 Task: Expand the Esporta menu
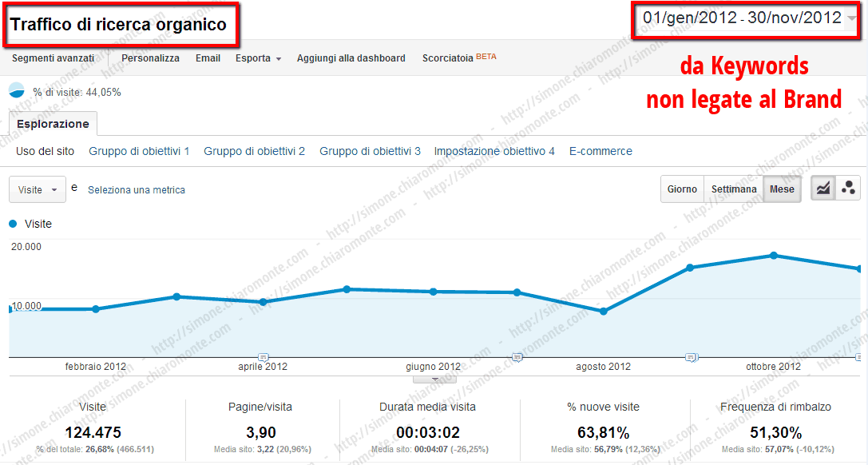click(x=258, y=58)
